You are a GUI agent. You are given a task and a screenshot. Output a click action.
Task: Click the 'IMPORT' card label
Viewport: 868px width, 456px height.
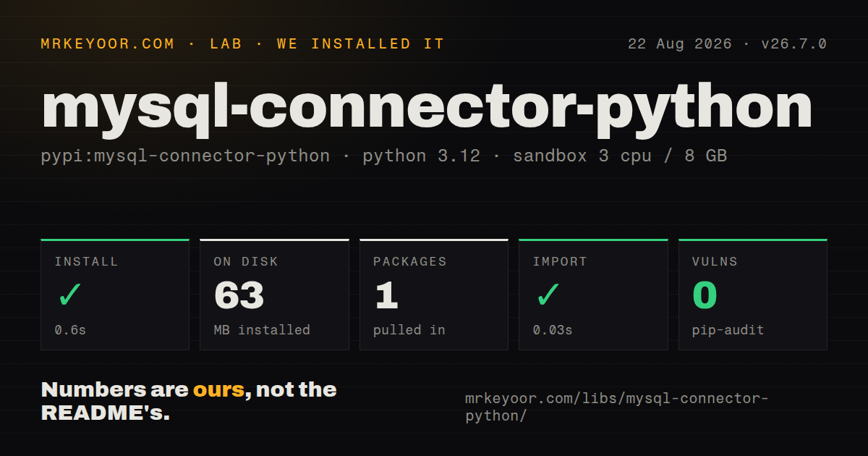[x=560, y=261]
